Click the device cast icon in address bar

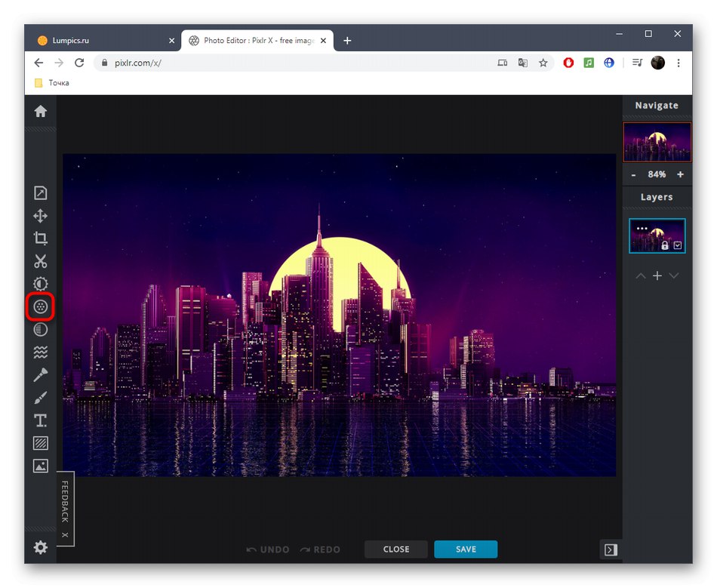click(502, 63)
